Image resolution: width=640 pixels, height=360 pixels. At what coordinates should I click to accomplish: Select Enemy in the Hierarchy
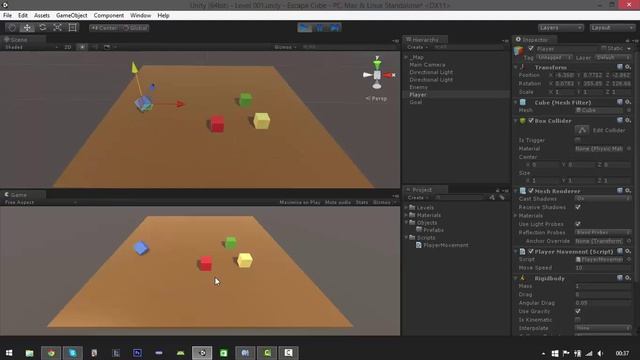pyautogui.click(x=418, y=87)
